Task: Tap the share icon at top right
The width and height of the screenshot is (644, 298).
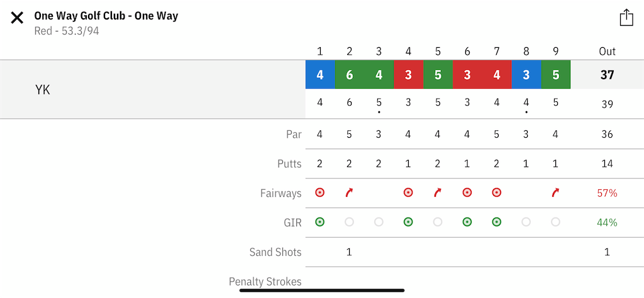Action: tap(626, 18)
